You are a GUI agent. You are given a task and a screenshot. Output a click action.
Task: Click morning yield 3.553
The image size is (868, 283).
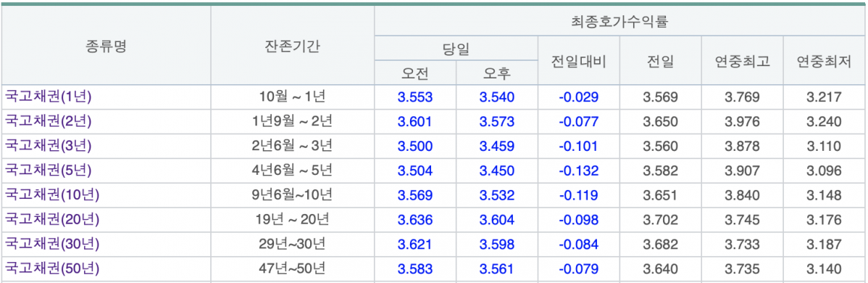point(415,98)
